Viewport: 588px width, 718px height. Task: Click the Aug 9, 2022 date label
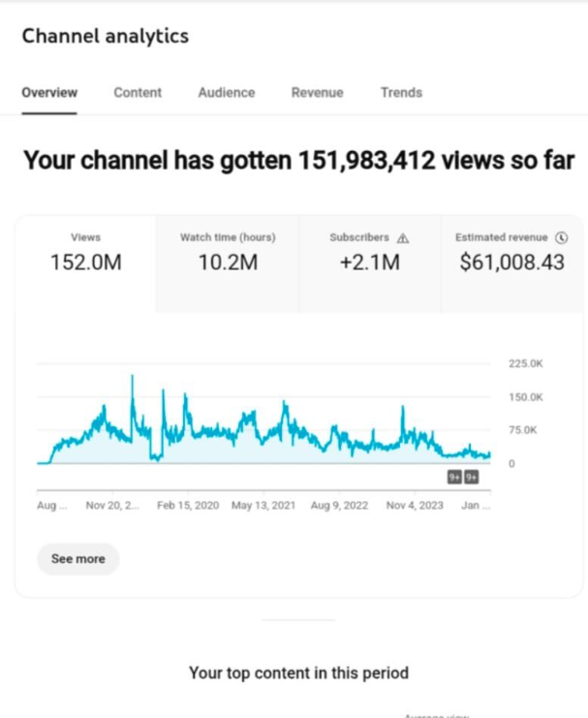339,506
